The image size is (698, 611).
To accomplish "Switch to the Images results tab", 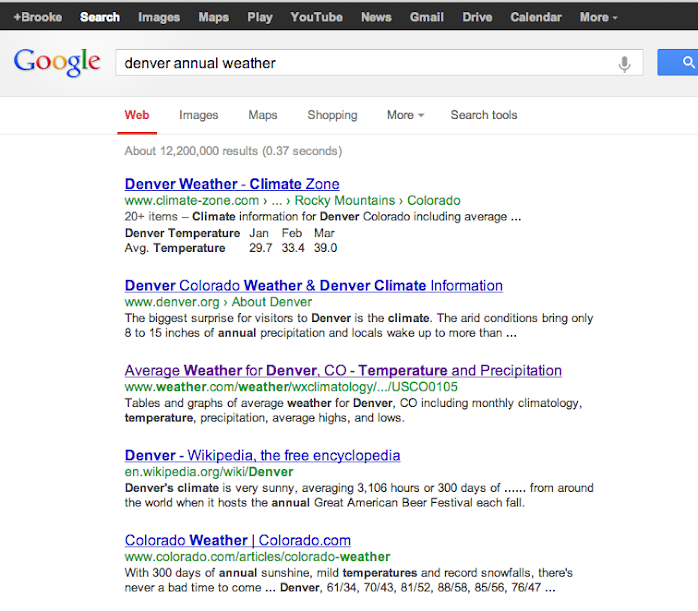I will click(x=199, y=115).
